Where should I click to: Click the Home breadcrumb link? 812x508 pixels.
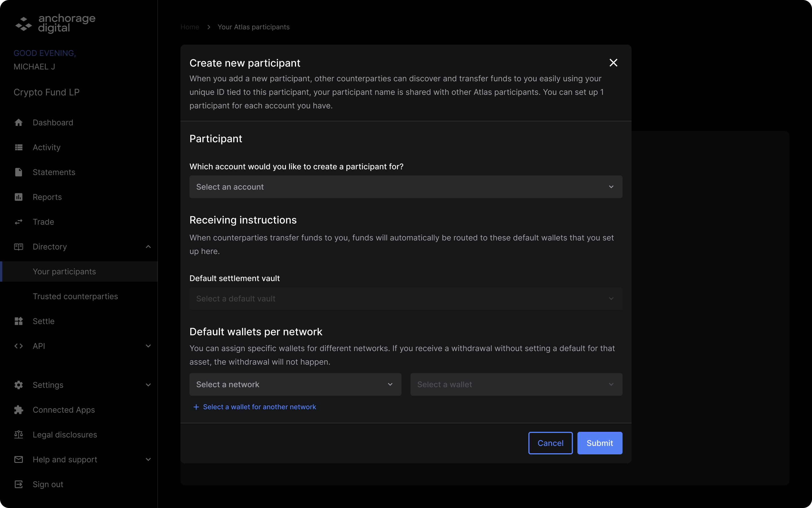tap(189, 27)
